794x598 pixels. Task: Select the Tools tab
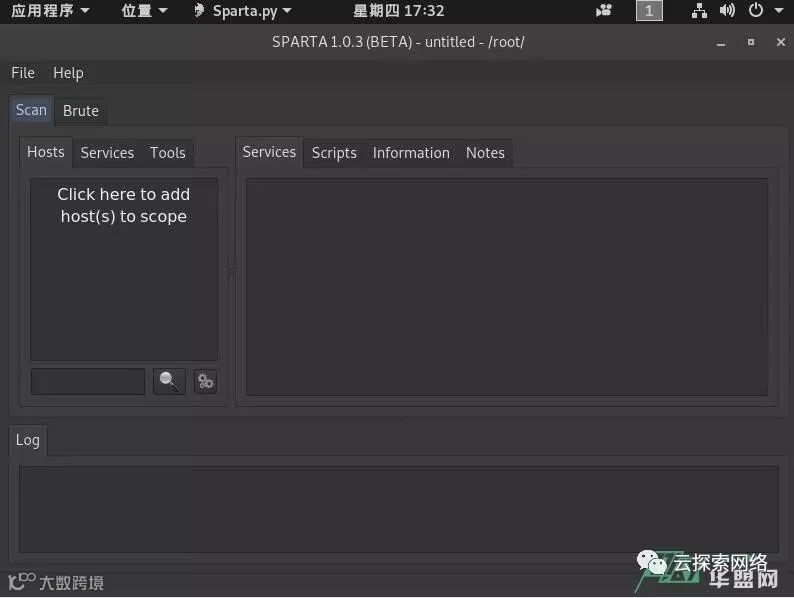[168, 153]
